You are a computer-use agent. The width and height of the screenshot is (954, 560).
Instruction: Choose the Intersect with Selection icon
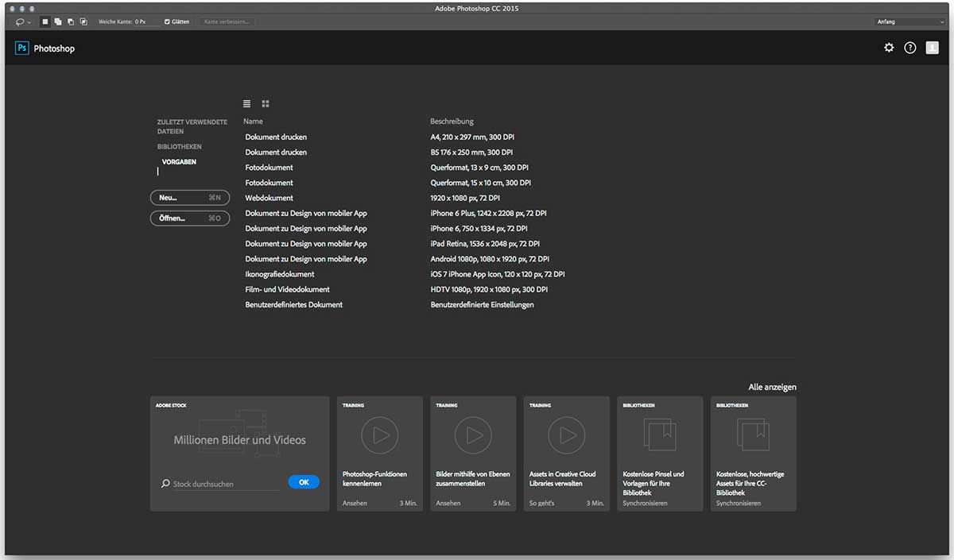coord(83,21)
